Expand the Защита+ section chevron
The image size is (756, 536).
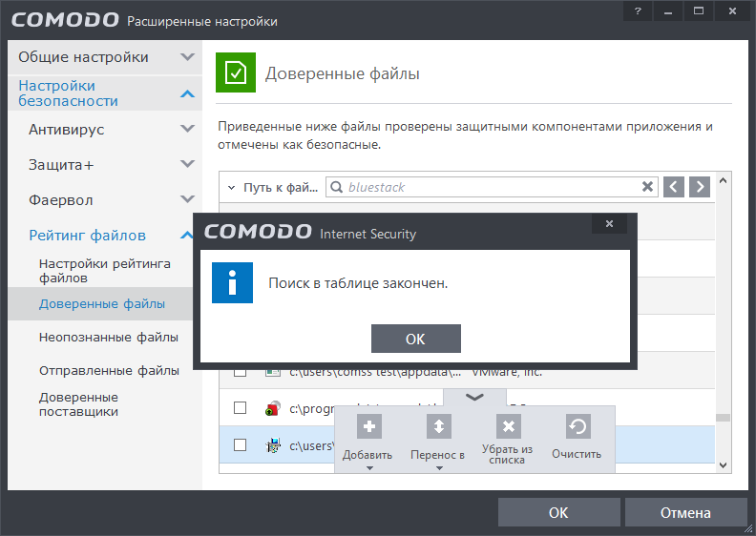(187, 164)
